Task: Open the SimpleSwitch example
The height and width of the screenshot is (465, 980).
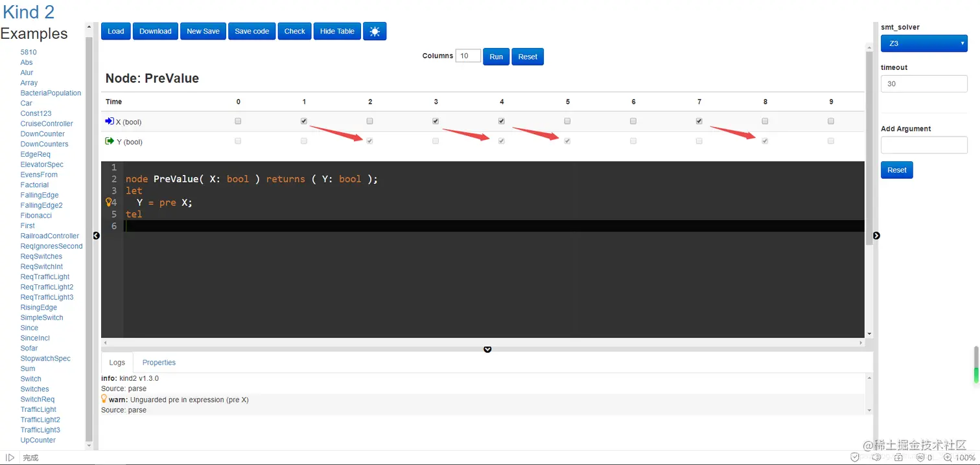Action: tap(41, 317)
